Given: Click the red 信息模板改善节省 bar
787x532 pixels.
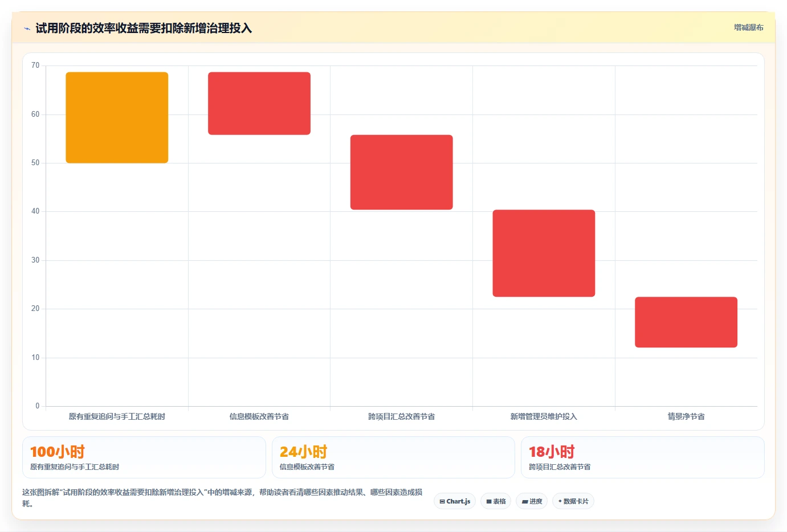Looking at the screenshot, I should [x=259, y=103].
